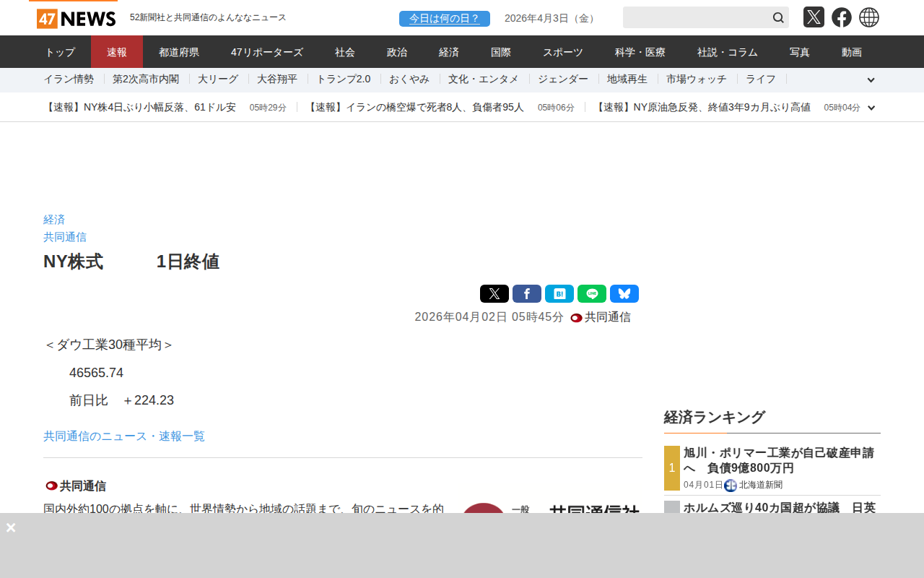
Task: Open the 経済 menu item
Action: (449, 52)
